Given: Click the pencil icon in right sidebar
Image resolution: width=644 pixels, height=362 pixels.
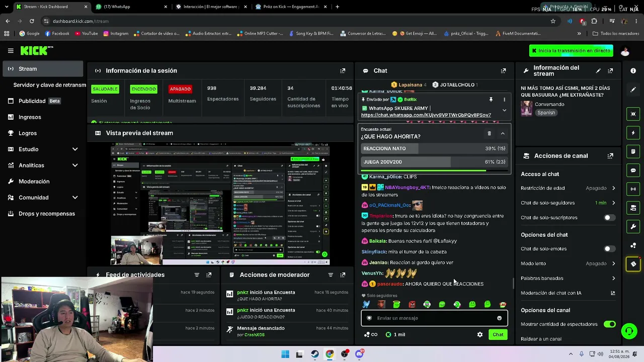Looking at the screenshot, I should pyautogui.click(x=633, y=89).
